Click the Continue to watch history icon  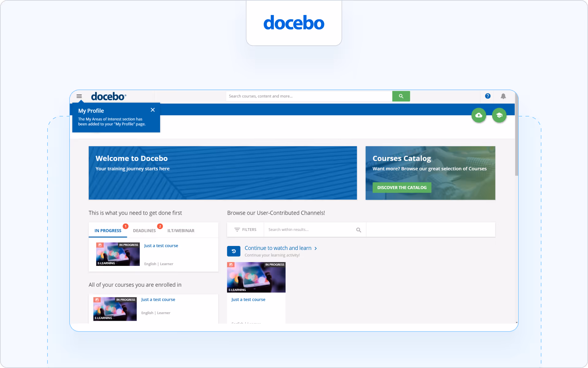(x=234, y=251)
